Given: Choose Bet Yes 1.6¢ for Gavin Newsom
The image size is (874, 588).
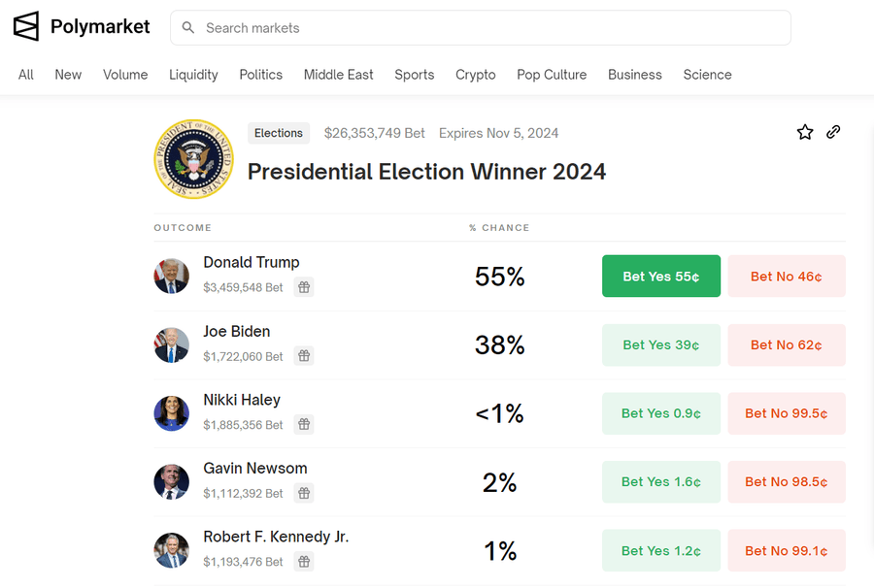Looking at the screenshot, I should [x=660, y=482].
